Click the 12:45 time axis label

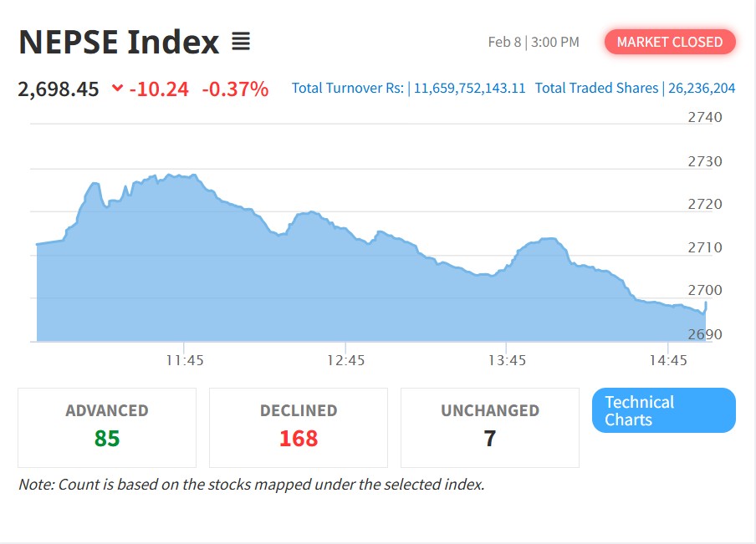pos(345,360)
